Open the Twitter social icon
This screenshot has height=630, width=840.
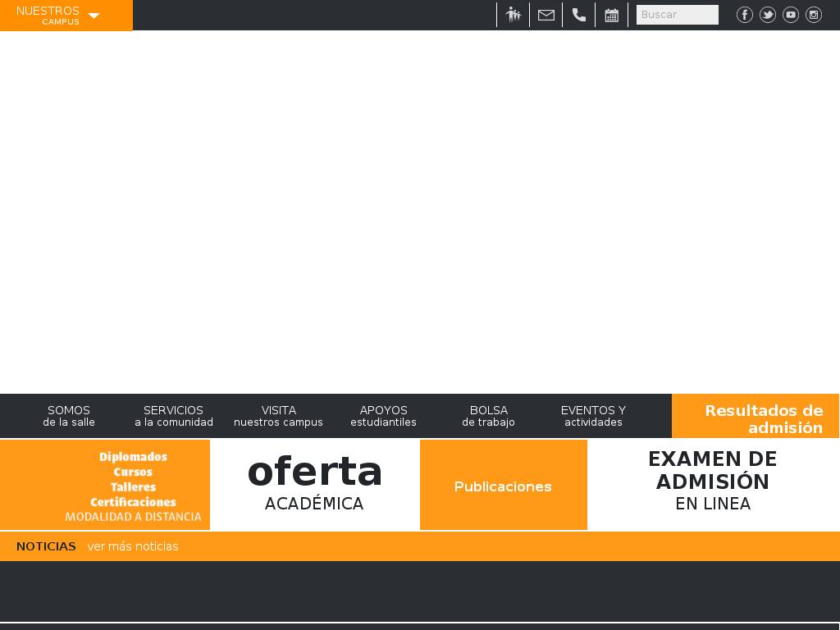click(768, 15)
